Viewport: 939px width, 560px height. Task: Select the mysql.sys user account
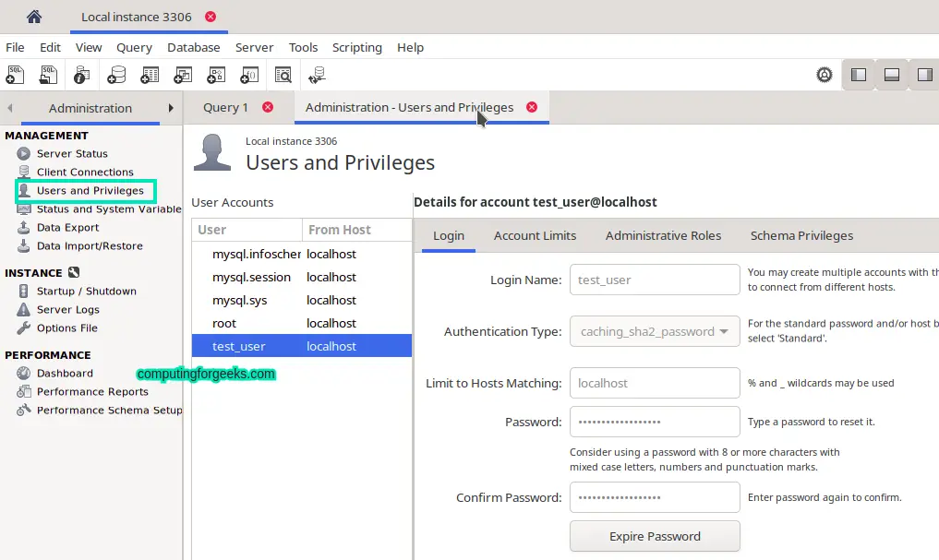302,301
